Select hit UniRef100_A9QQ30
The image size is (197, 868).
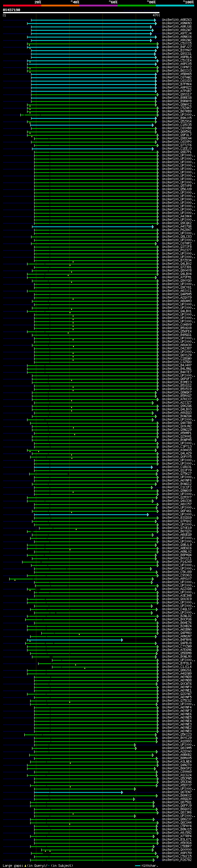pos(177,799)
